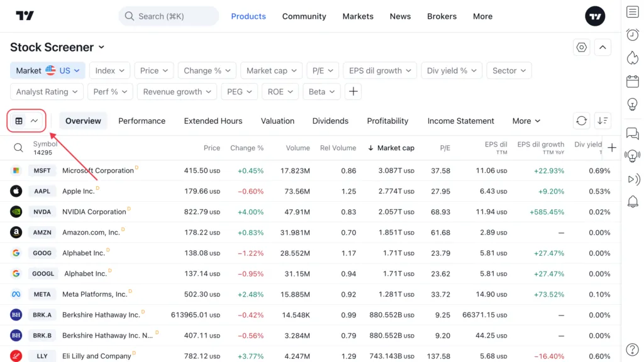
Task: Click the Apple logo icon in AAPL row
Action: coord(16,191)
